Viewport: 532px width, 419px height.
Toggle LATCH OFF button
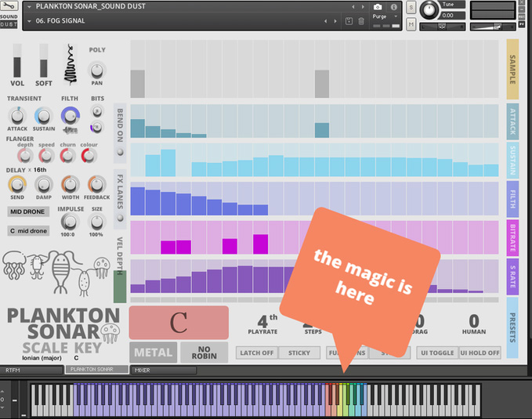point(257,353)
